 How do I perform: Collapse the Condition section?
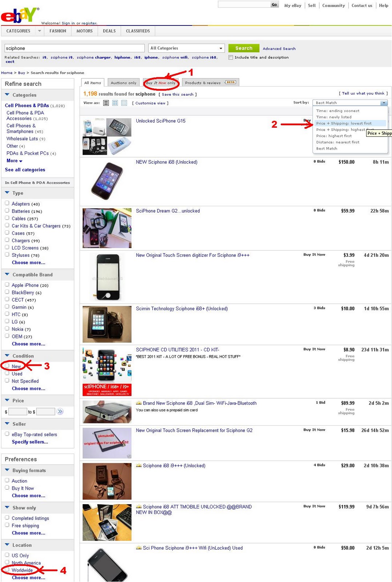click(x=7, y=356)
